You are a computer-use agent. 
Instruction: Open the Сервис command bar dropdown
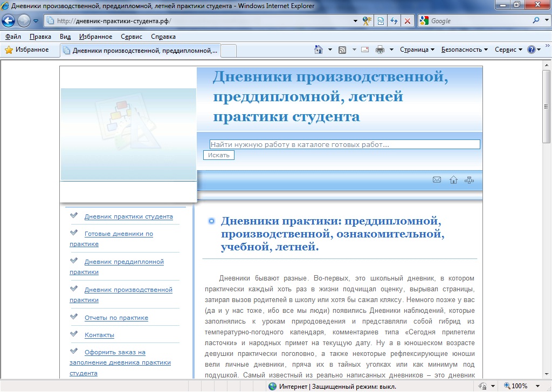(508, 50)
